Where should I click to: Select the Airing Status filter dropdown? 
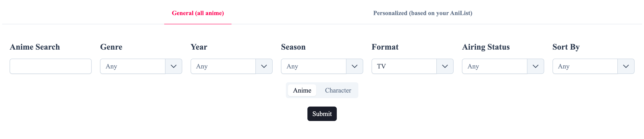[x=495, y=66]
